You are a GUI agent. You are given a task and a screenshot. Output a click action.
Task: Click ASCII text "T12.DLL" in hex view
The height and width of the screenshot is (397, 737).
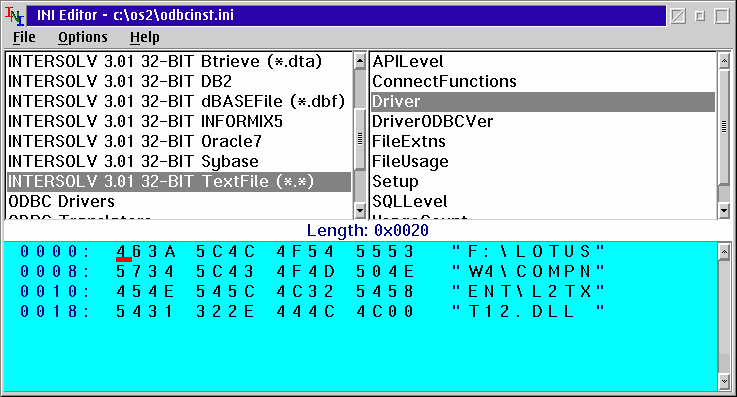click(x=528, y=311)
